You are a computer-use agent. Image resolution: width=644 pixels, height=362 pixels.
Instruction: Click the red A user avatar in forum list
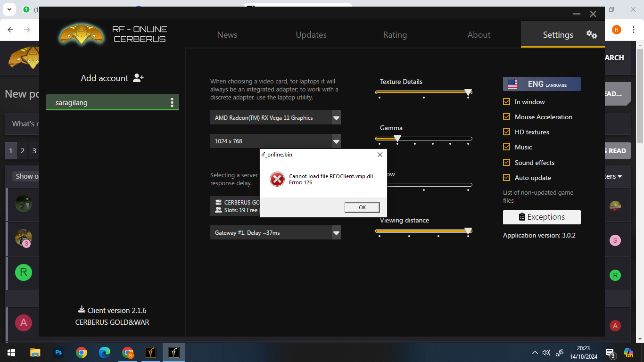point(24,323)
